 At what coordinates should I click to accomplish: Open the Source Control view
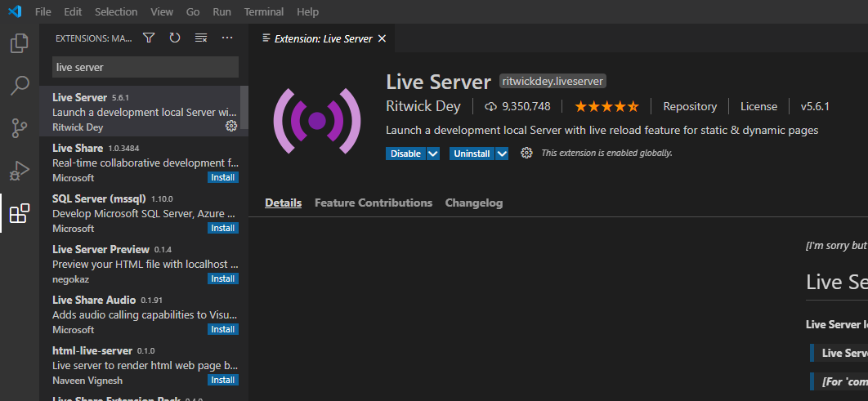tap(20, 128)
